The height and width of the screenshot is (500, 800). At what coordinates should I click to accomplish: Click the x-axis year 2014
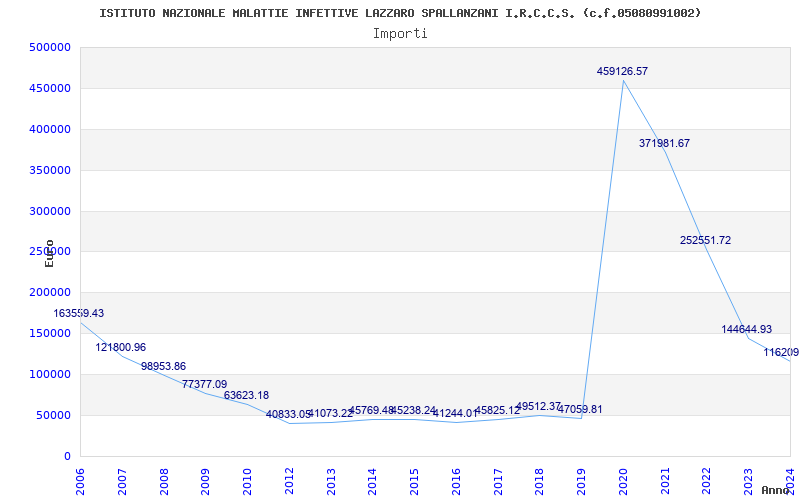tap(373, 482)
